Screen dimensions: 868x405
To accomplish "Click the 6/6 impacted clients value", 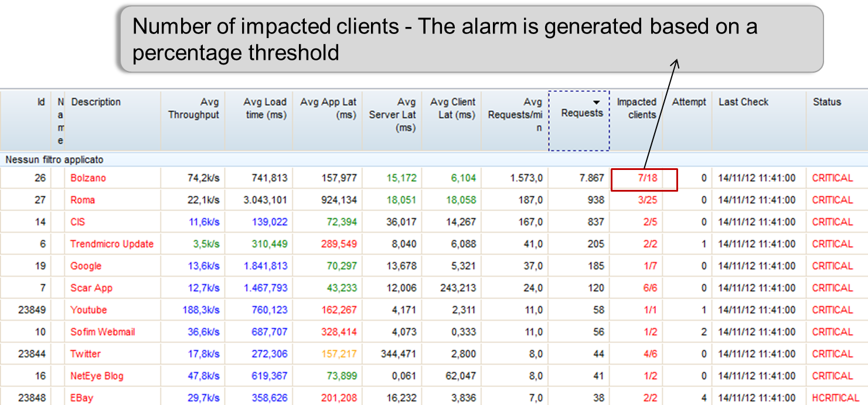I will pyautogui.click(x=650, y=288).
